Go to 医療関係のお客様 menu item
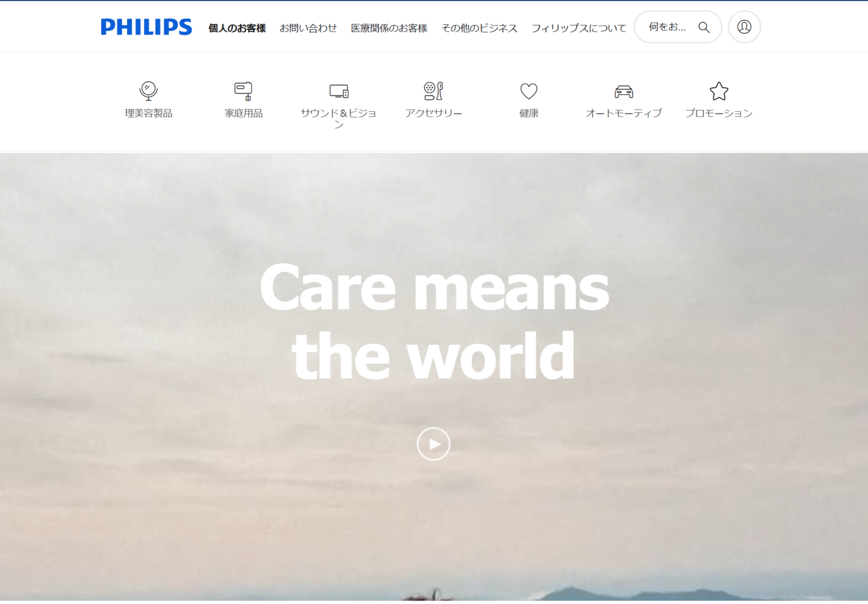This screenshot has width=868, height=604. point(389,28)
